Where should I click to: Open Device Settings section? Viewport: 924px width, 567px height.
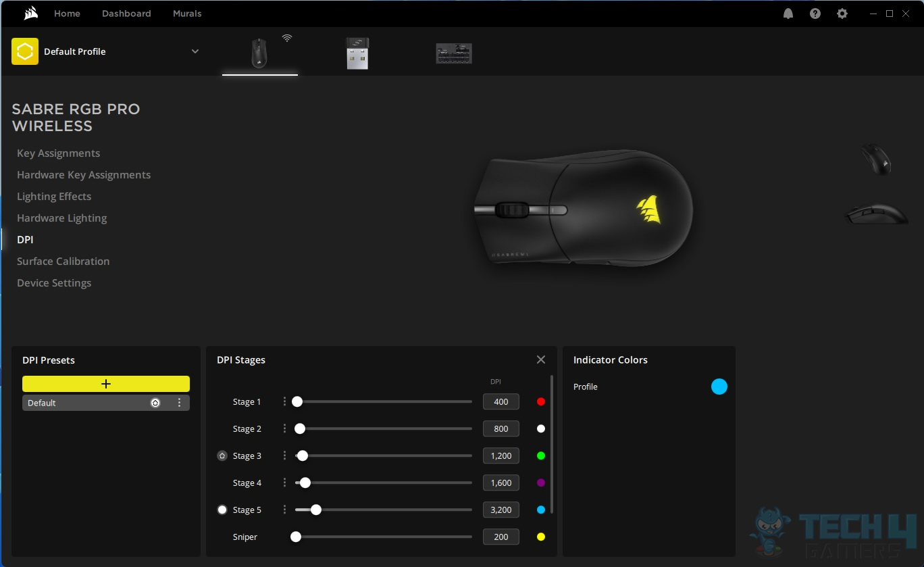pos(54,283)
